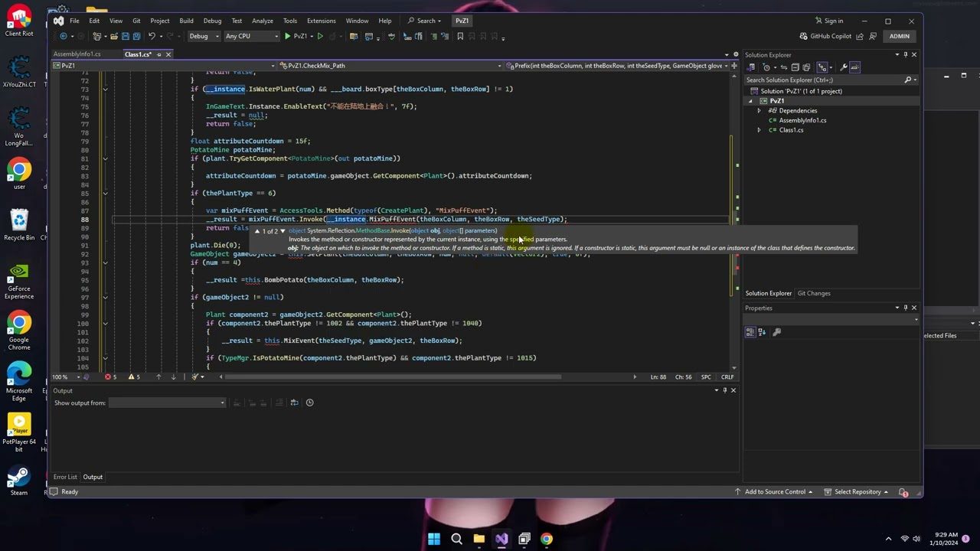
Task: Open the Analyze menu
Action: pos(263,21)
